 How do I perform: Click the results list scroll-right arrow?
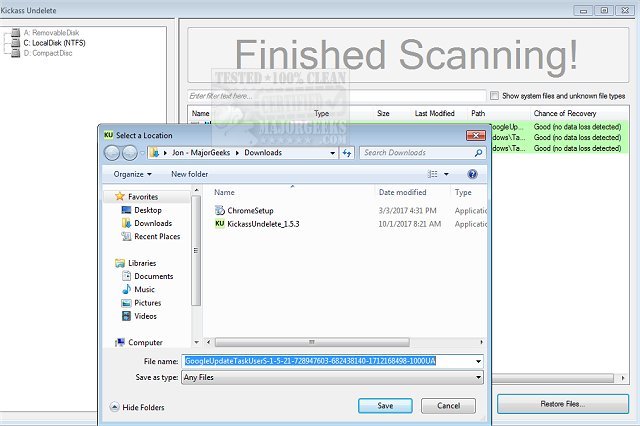tap(623, 378)
